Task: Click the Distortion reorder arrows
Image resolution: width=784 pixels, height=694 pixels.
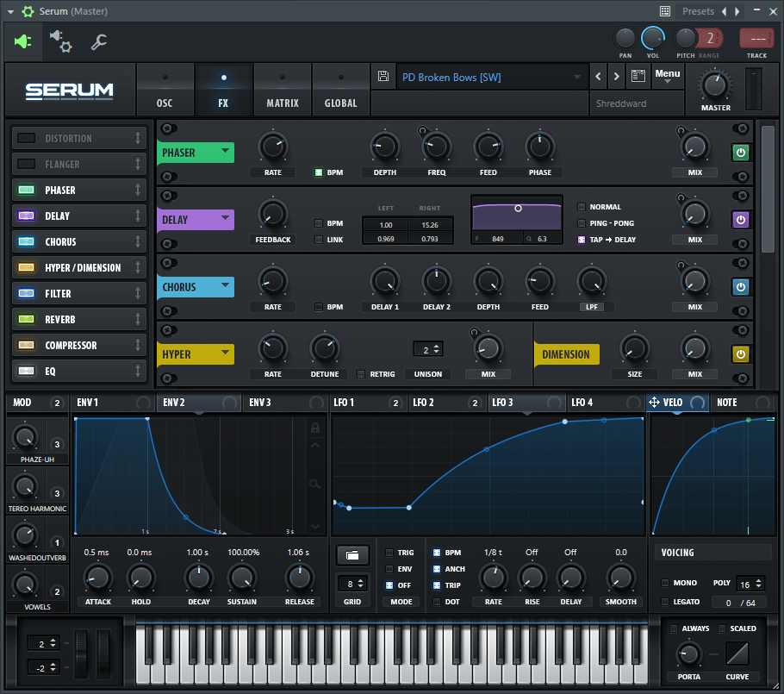Action: click(x=138, y=138)
